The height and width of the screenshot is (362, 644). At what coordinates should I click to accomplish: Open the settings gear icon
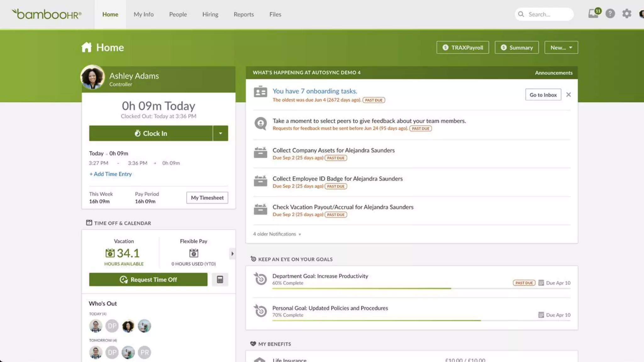[626, 14]
